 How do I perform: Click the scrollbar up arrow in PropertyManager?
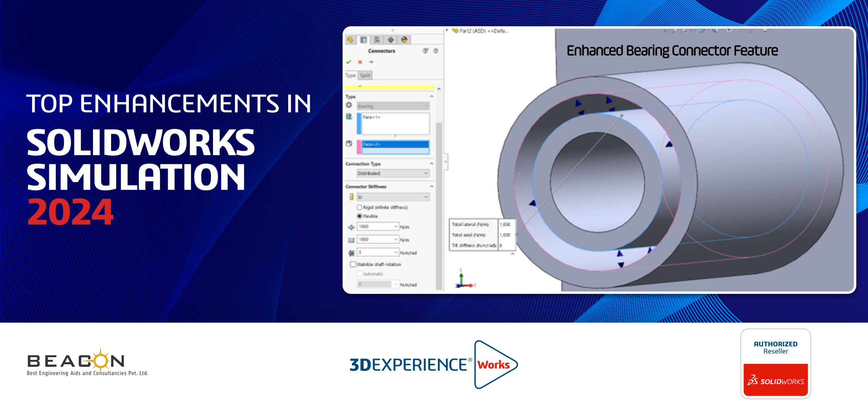click(x=439, y=89)
